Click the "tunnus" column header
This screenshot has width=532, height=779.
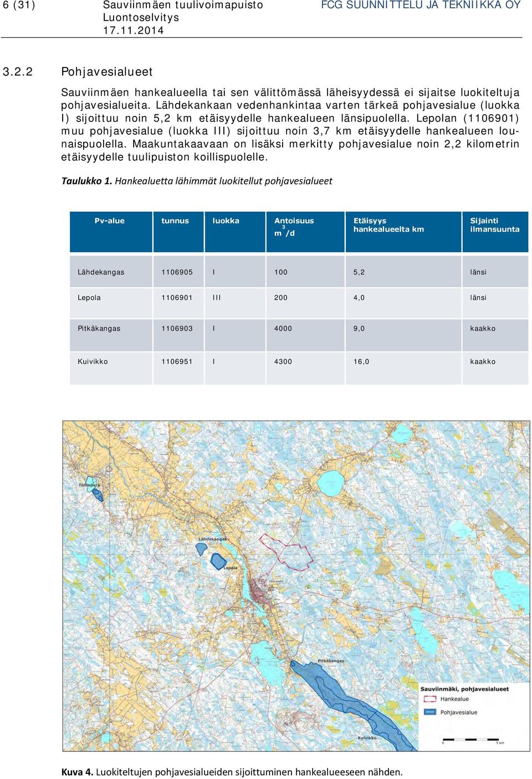point(175,221)
